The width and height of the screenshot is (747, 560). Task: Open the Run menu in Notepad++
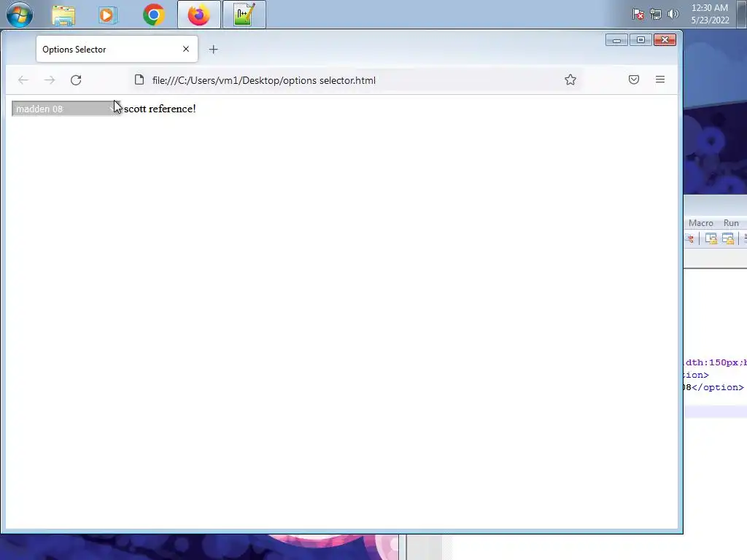click(731, 223)
